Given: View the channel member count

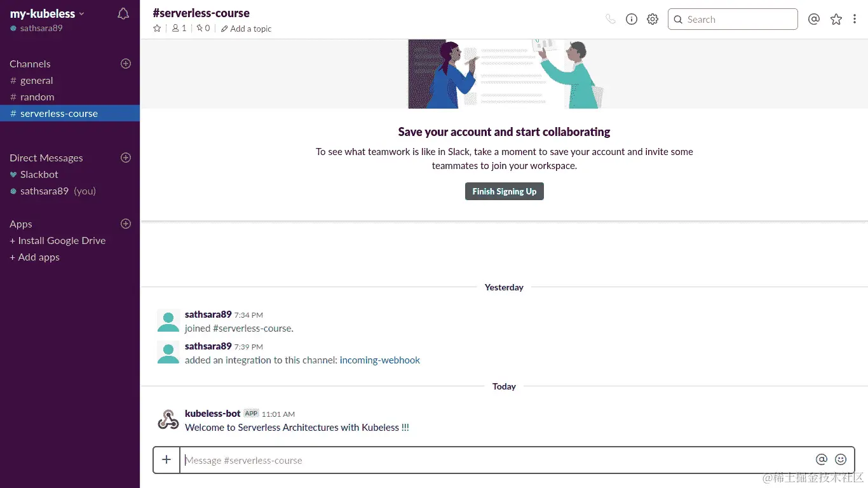Looking at the screenshot, I should [179, 28].
